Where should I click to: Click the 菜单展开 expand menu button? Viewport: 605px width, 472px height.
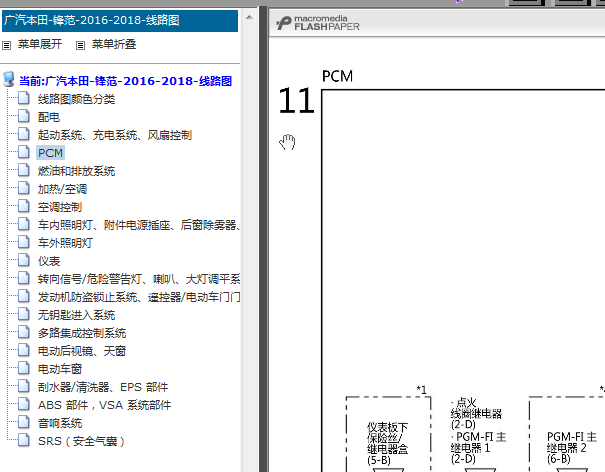[40, 44]
